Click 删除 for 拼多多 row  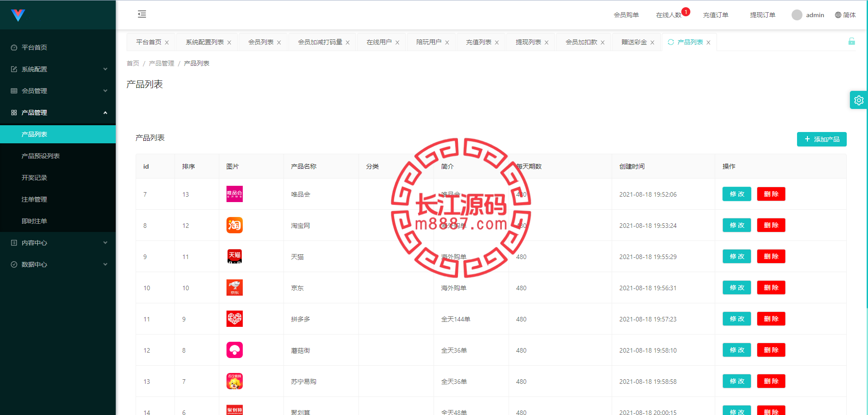pos(771,319)
